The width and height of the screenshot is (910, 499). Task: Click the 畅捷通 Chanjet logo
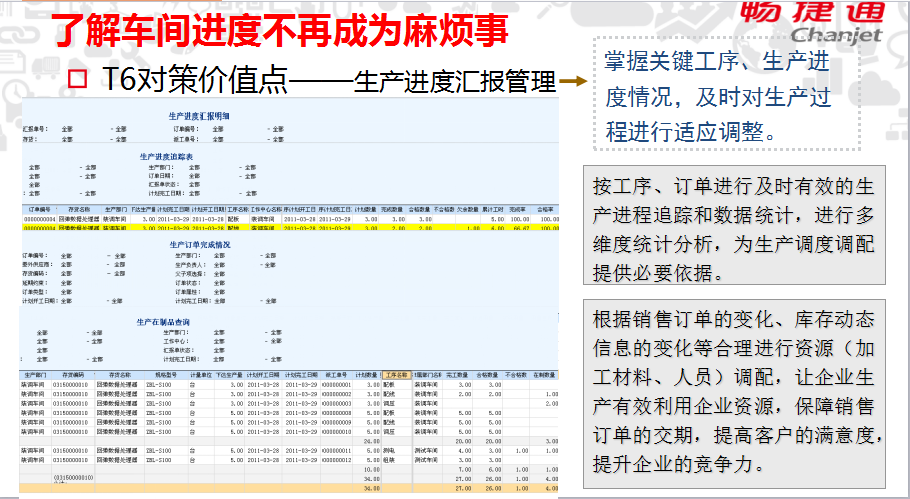812,21
